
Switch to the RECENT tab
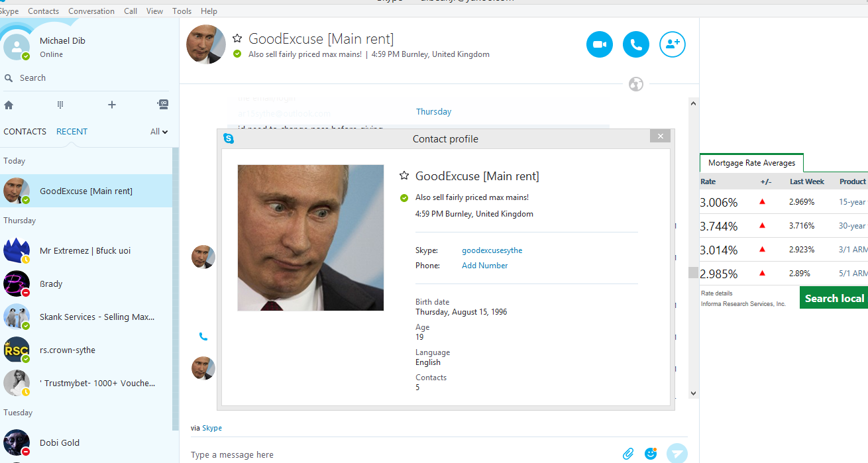point(72,132)
